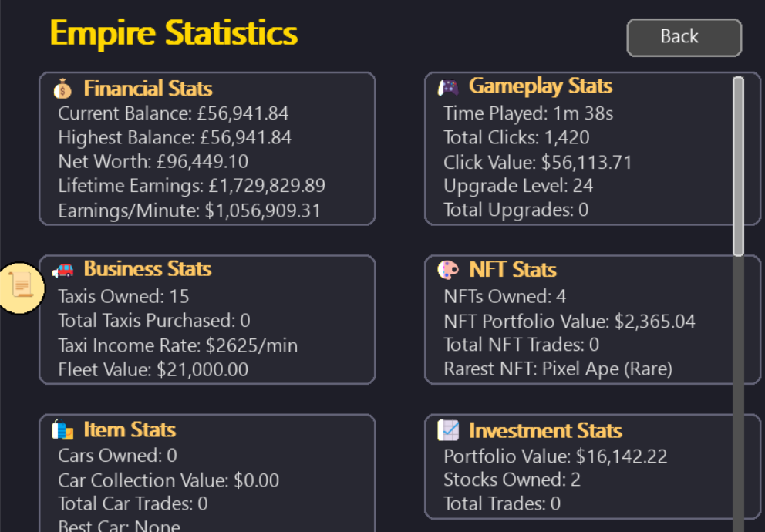Click the money bag Financial Stats icon
The height and width of the screenshot is (532, 765).
[63, 89]
